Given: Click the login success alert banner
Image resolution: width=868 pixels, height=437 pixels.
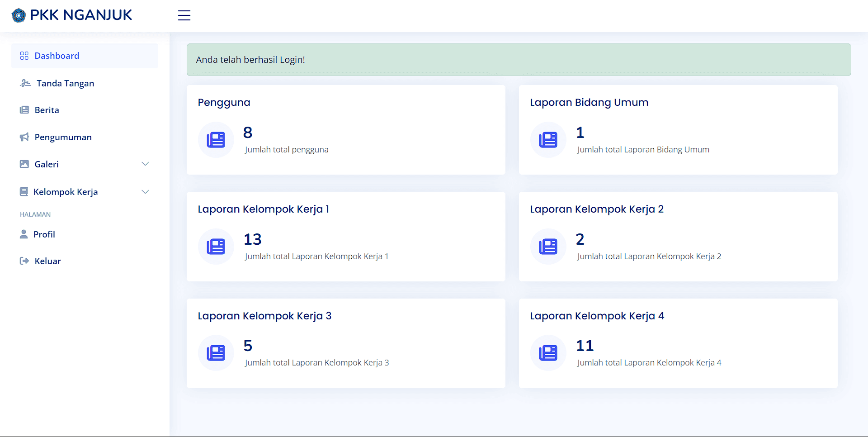Looking at the screenshot, I should click(519, 60).
